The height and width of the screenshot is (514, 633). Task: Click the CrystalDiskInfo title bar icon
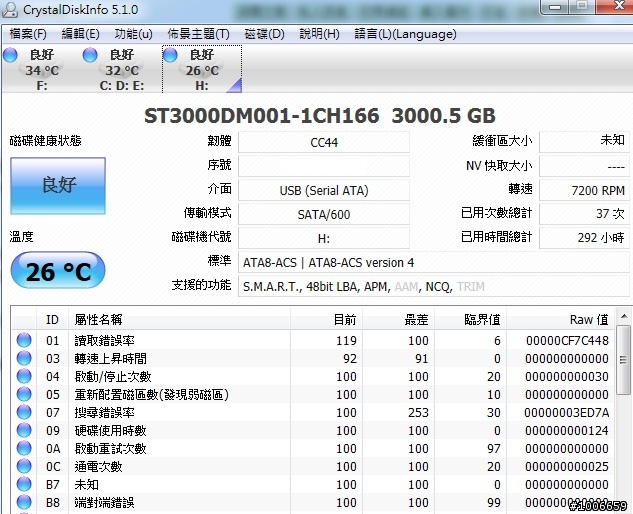tap(10, 10)
